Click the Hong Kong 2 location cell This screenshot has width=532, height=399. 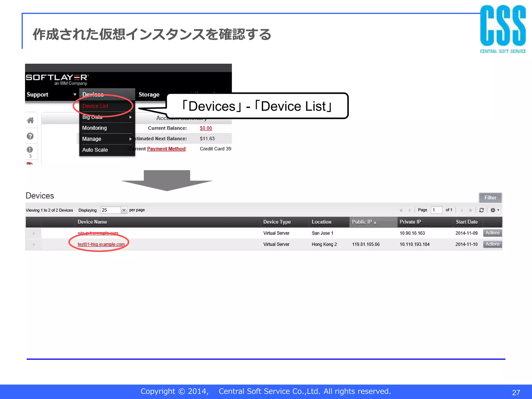click(x=324, y=244)
